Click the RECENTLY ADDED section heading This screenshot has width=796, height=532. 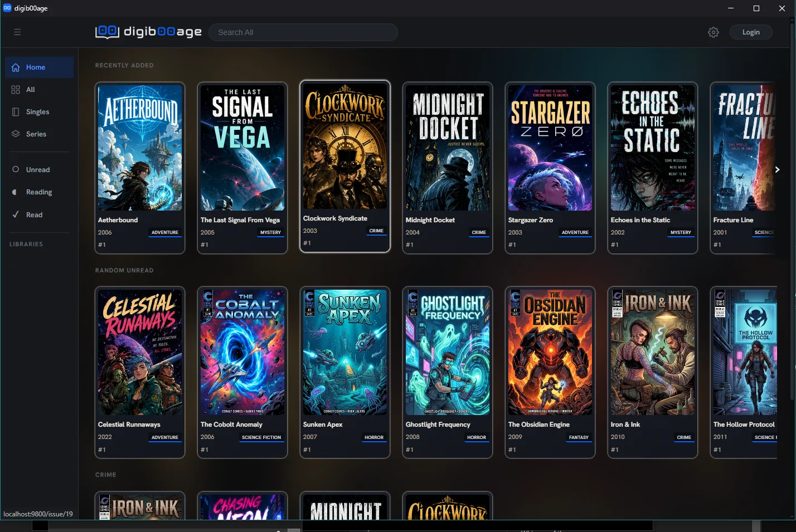(x=124, y=65)
